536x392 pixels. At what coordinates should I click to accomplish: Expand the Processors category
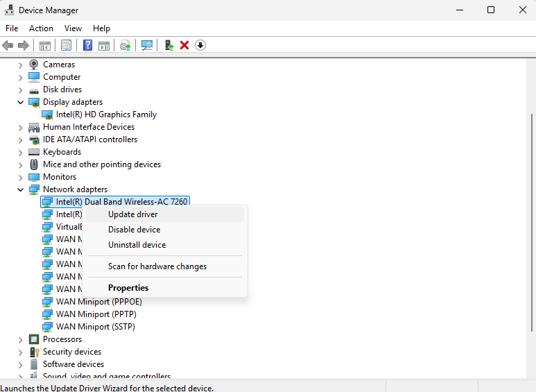click(x=20, y=339)
